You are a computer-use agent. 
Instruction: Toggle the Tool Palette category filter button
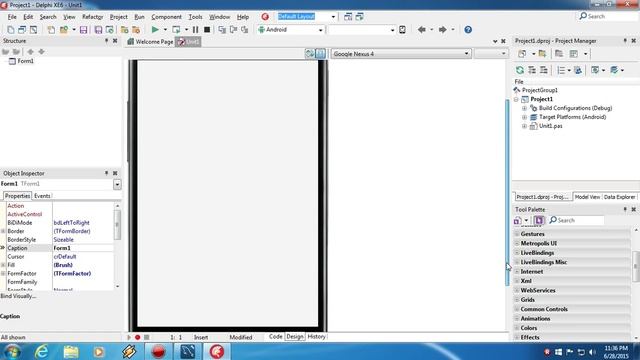tap(539, 220)
